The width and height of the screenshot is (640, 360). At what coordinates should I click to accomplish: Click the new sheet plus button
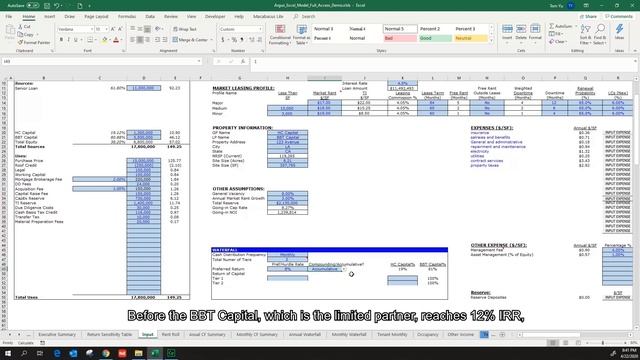point(502,334)
